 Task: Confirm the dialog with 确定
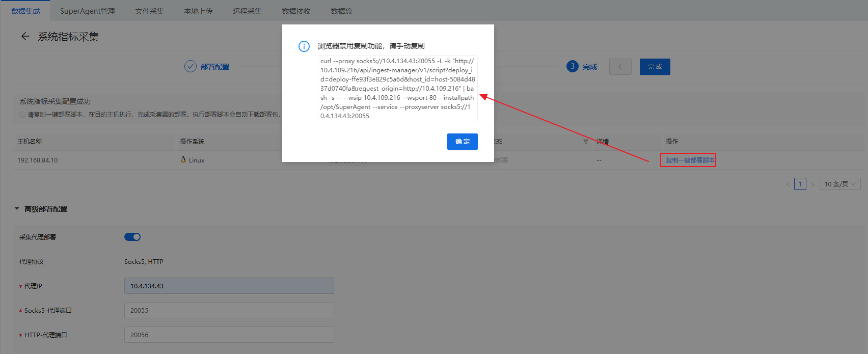pyautogui.click(x=463, y=142)
